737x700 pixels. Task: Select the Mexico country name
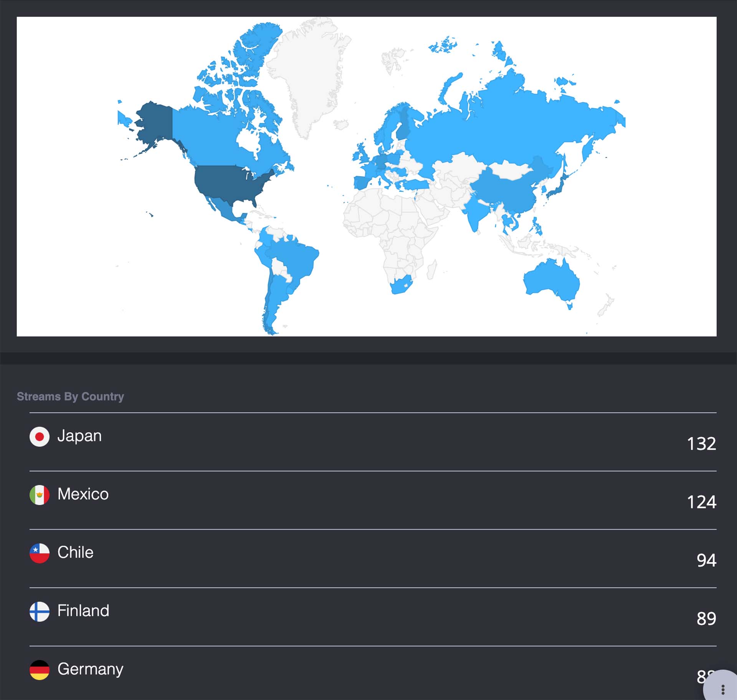(83, 494)
